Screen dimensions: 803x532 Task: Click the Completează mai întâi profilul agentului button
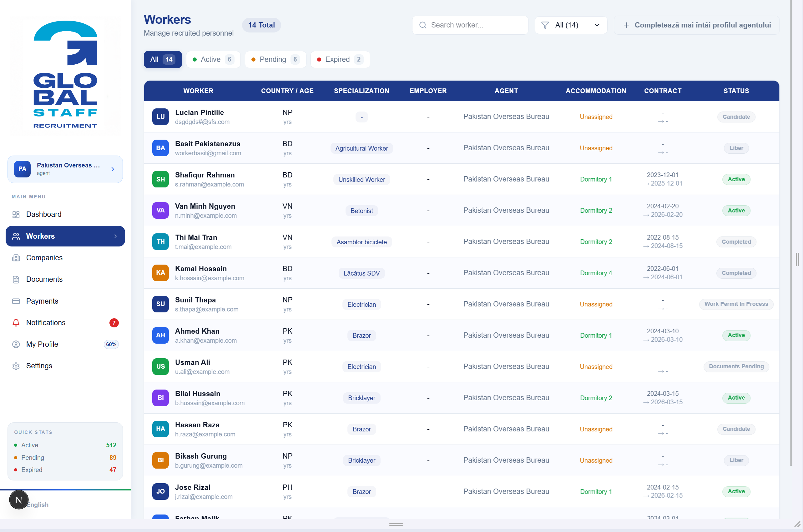[x=696, y=25]
